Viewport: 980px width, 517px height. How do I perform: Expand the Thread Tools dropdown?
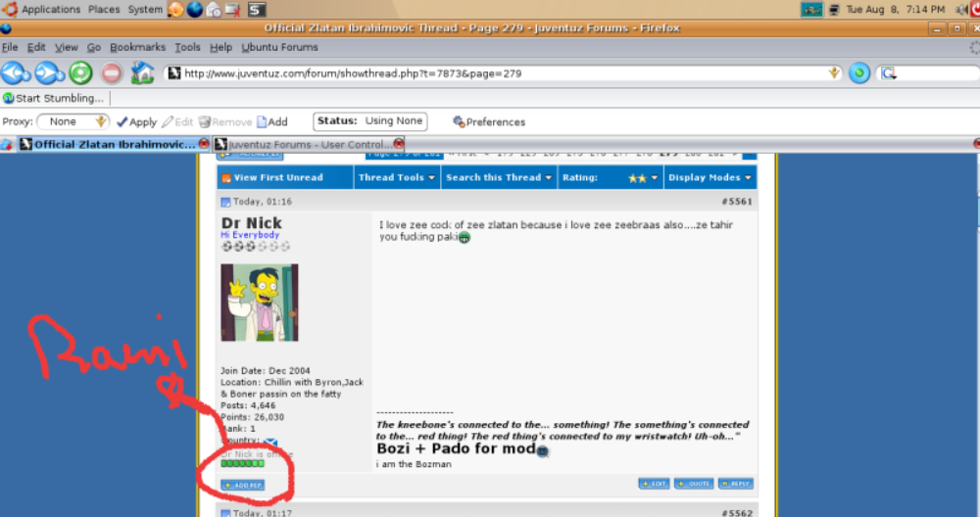[x=396, y=177]
